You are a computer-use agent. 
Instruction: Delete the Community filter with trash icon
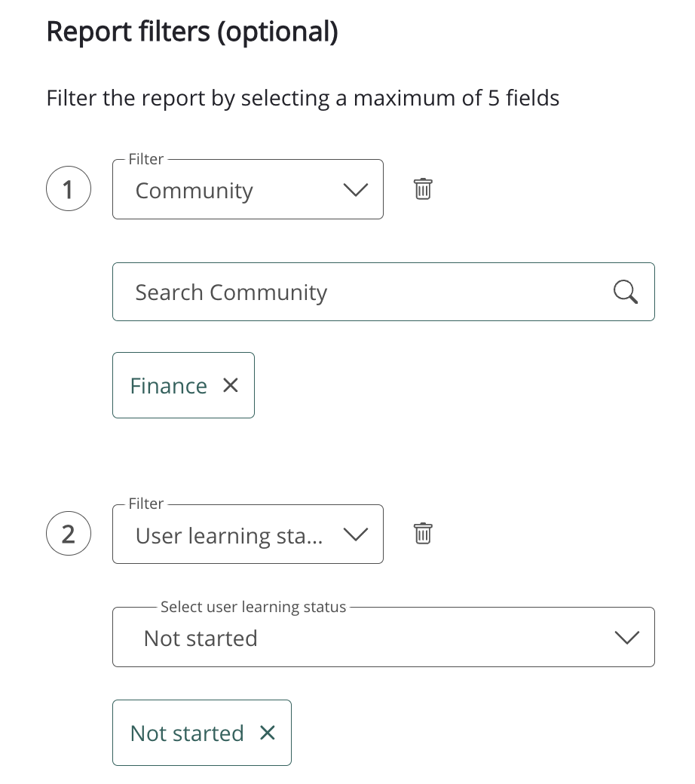(423, 188)
